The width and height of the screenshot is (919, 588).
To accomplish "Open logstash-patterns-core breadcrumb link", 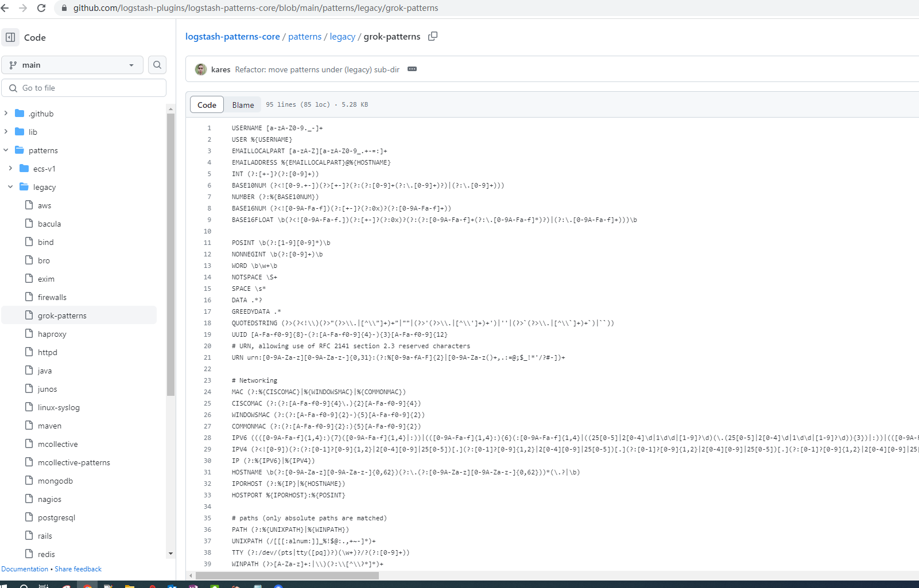I will tap(232, 37).
